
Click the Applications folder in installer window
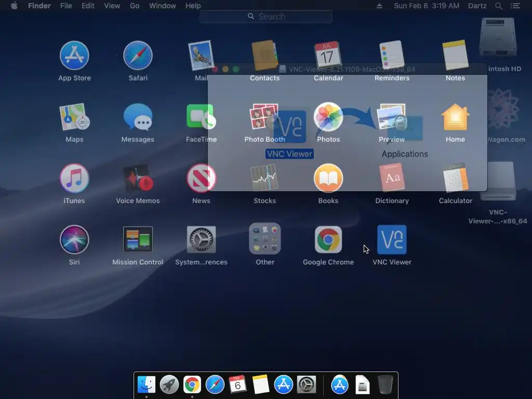(405, 128)
